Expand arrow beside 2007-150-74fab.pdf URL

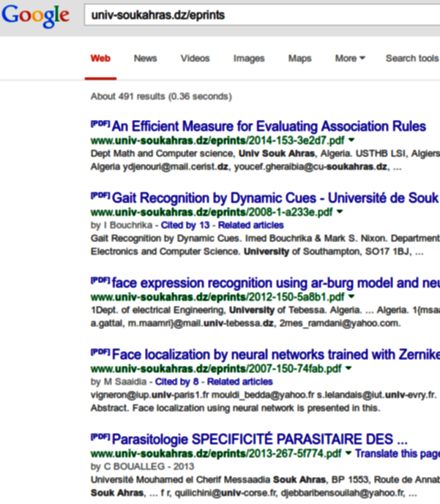pyautogui.click(x=348, y=368)
